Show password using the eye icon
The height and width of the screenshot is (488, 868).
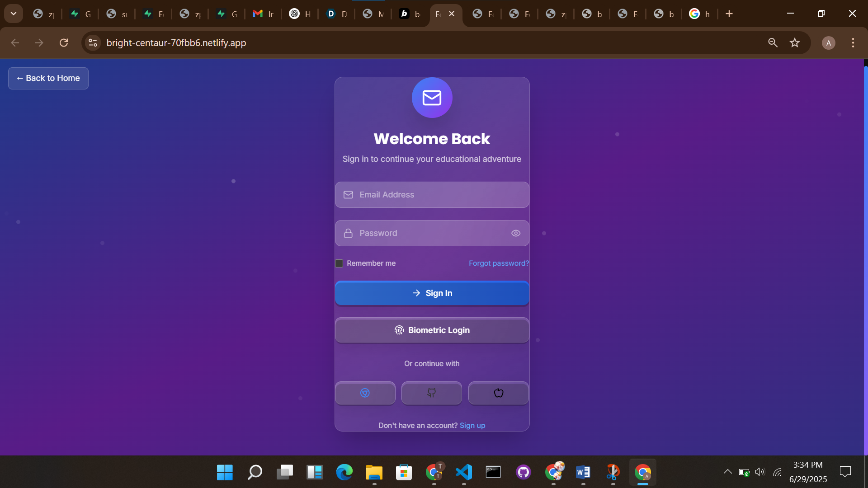point(516,233)
